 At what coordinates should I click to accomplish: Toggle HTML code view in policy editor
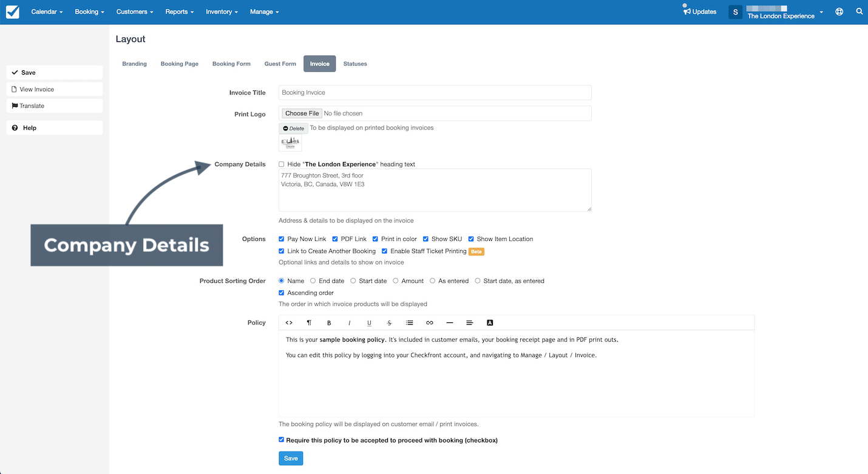coord(289,323)
